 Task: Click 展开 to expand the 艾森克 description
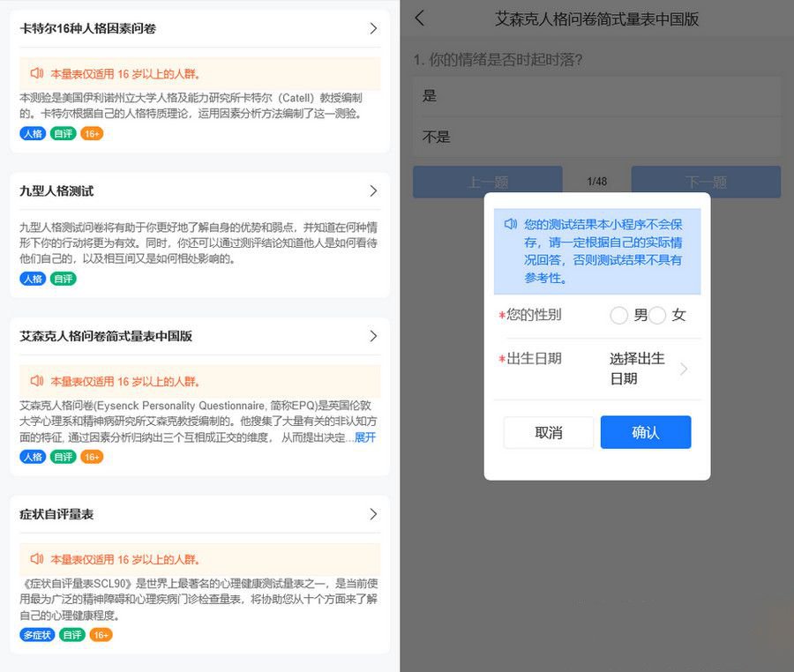366,437
